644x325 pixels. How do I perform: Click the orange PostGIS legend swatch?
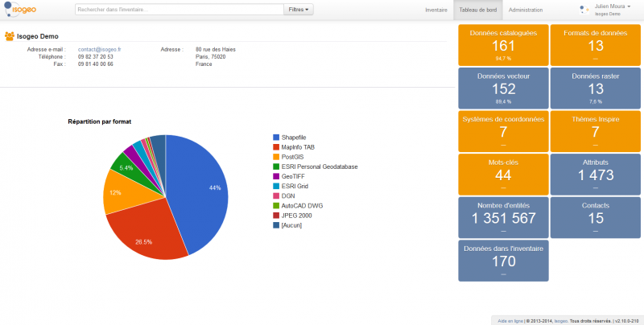(276, 157)
